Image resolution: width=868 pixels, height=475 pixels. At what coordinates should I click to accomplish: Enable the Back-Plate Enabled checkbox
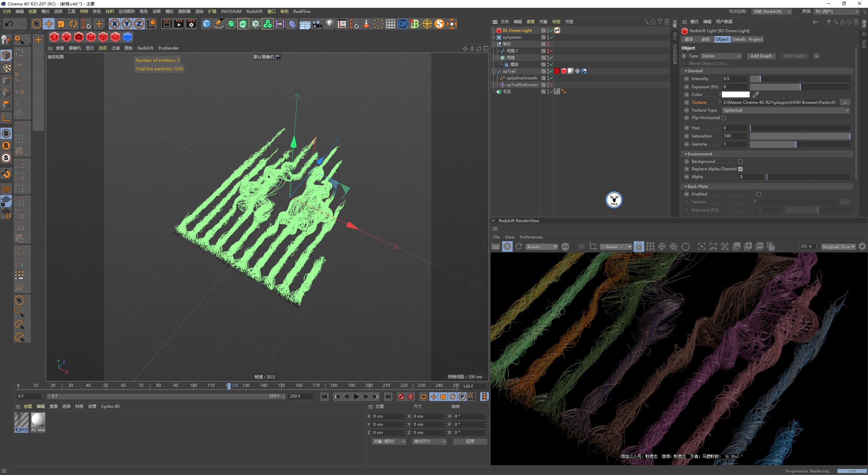758,194
